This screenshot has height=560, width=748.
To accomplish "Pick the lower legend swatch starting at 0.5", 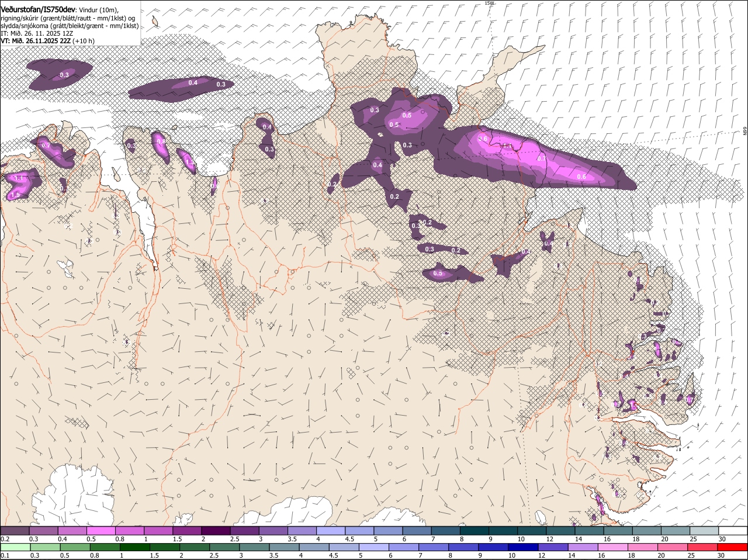I will pos(75,548).
